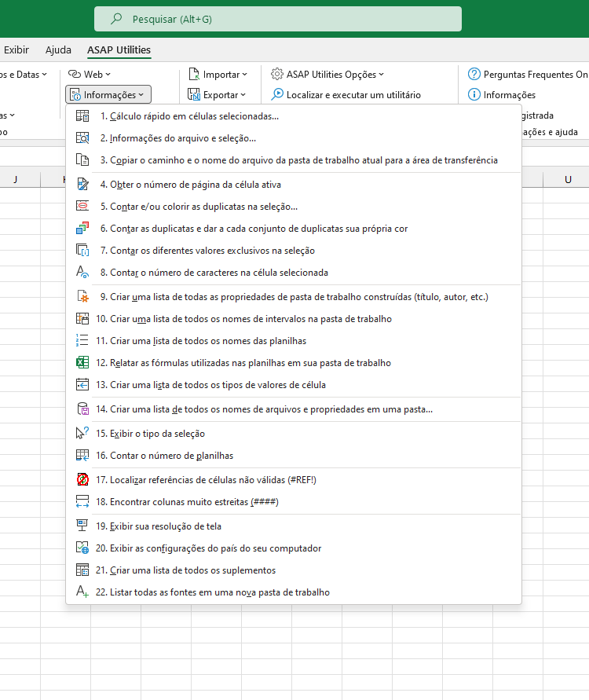
Task: Open the Datas dropdown in the ribbon
Action: 24,75
